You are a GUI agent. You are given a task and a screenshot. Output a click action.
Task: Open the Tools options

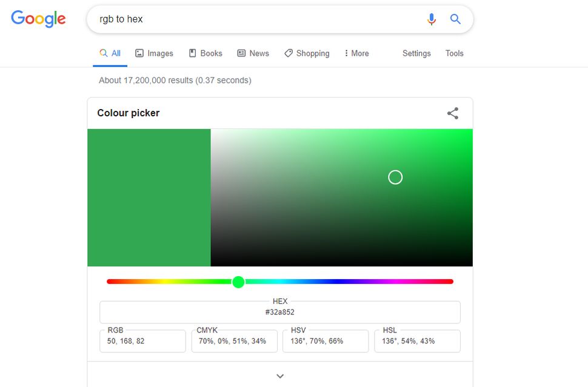454,53
